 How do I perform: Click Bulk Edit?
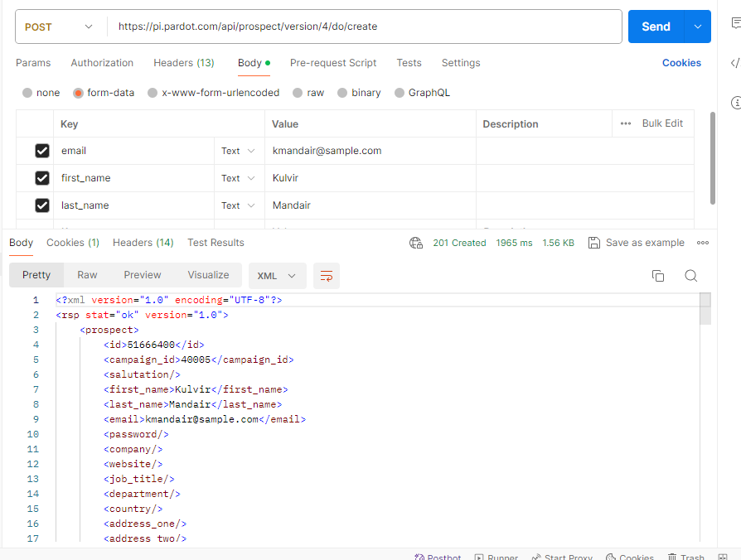(x=662, y=123)
